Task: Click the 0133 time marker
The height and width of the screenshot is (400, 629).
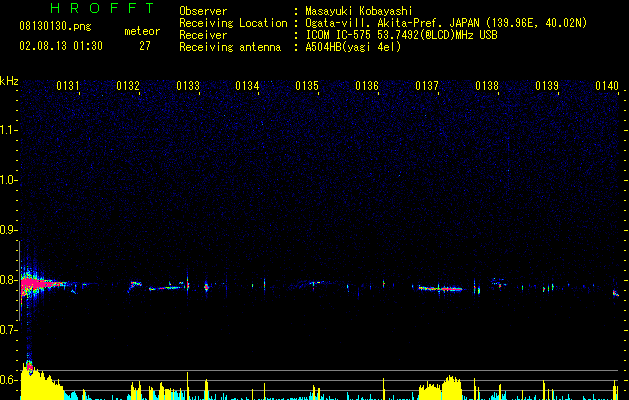Action: [188, 86]
